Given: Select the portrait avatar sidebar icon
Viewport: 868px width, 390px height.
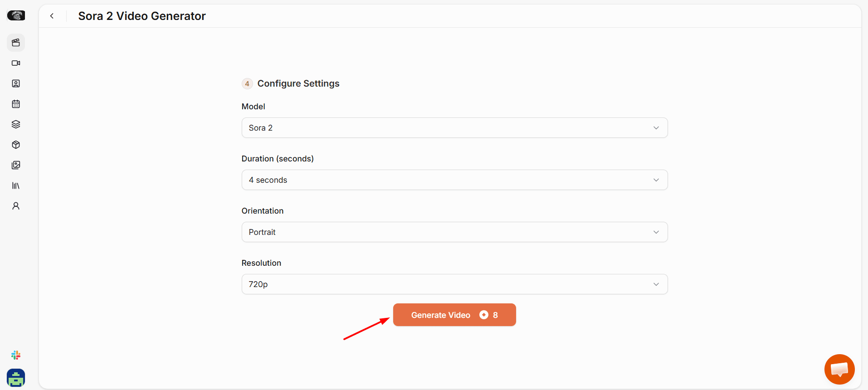Looking at the screenshot, I should pos(16,83).
